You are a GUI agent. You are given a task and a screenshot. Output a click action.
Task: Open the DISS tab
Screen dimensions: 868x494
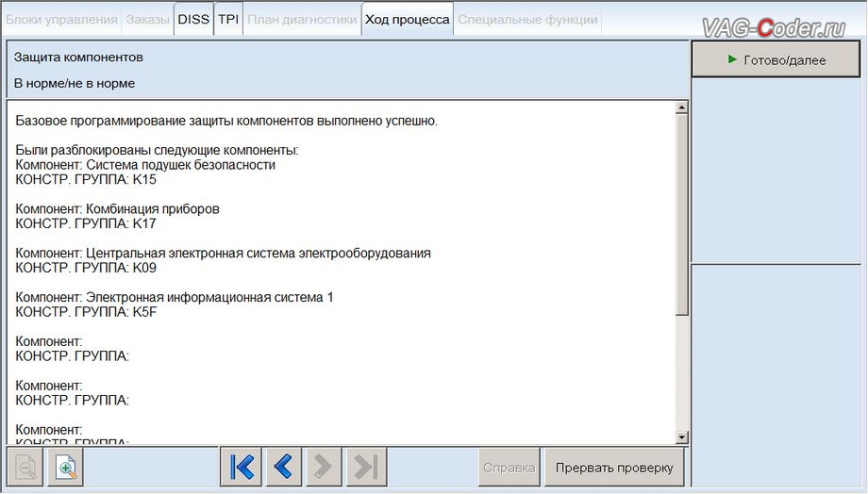(x=193, y=20)
